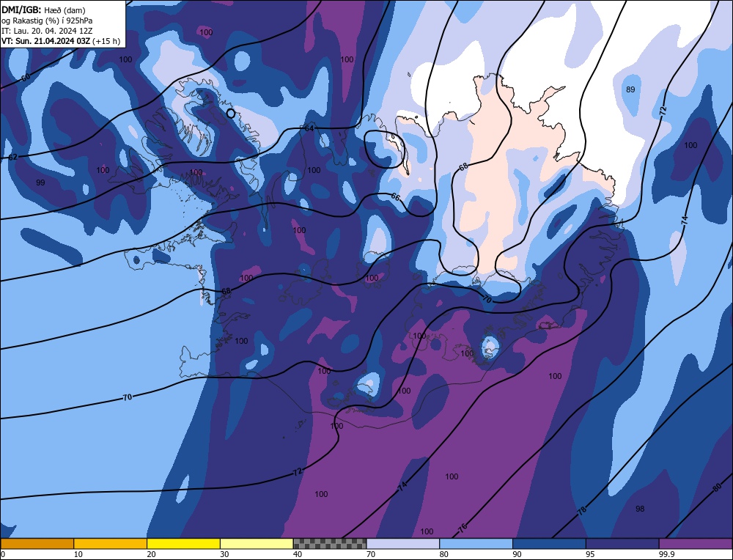Click the '98' humidity value label
This screenshot has width=733, height=560.
click(640, 509)
